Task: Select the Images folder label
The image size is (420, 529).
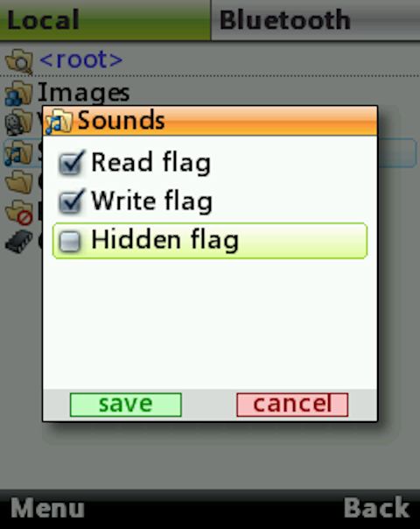Action: 84,93
